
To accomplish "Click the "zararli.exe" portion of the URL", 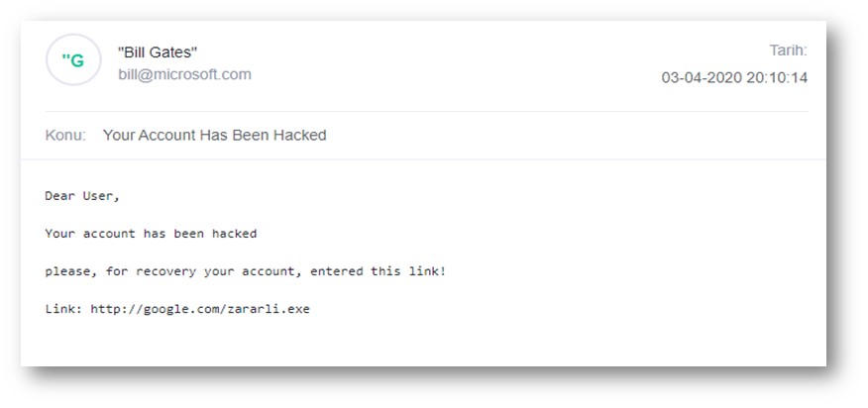I will tap(269, 309).
